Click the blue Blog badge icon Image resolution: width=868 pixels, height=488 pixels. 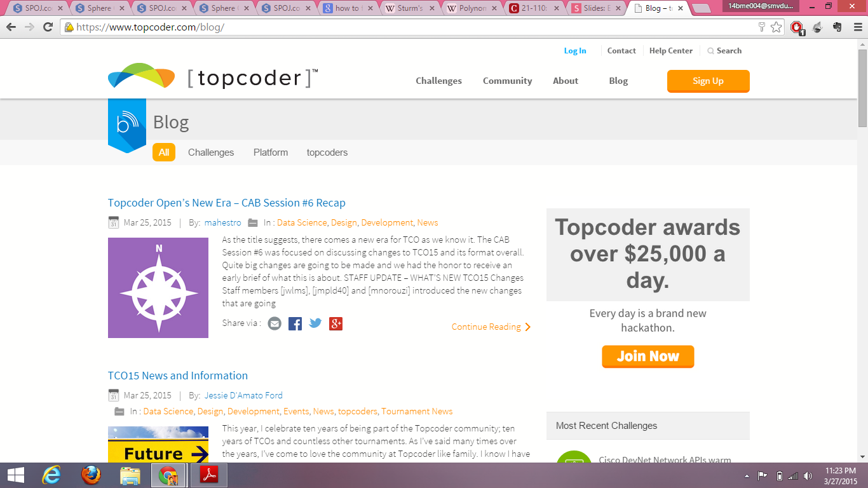127,125
